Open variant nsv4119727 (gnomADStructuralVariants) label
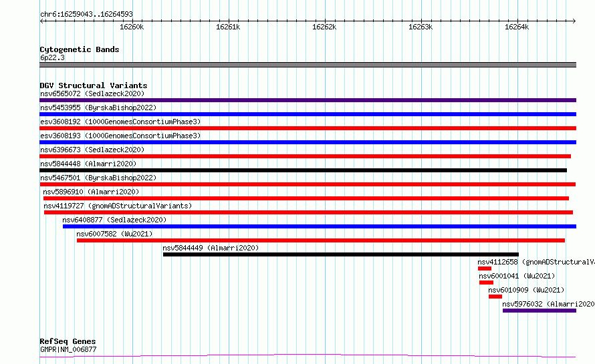This screenshot has width=595, height=364. tap(118, 206)
